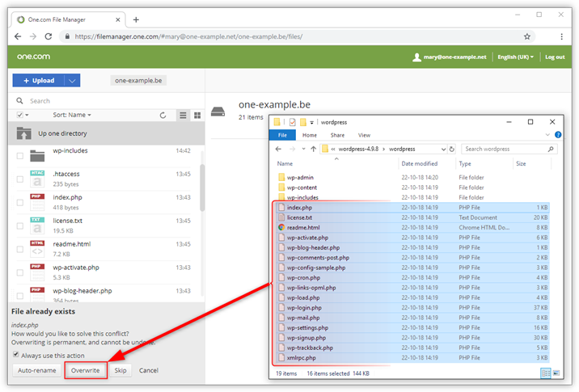Screen dimensions: 579x392
Task: Click the wp-includes folder icon in File Manager
Action: point(37,156)
